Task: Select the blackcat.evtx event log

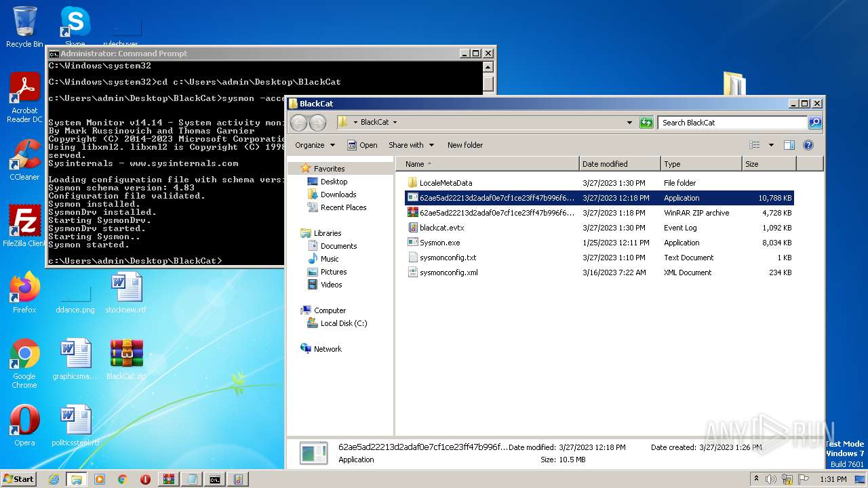Action: 599,228
